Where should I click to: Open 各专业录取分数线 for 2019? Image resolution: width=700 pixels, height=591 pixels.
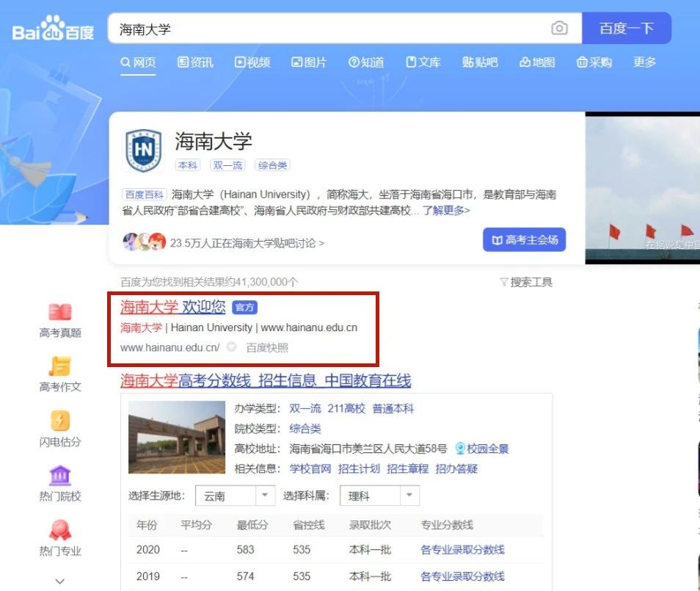tap(462, 576)
